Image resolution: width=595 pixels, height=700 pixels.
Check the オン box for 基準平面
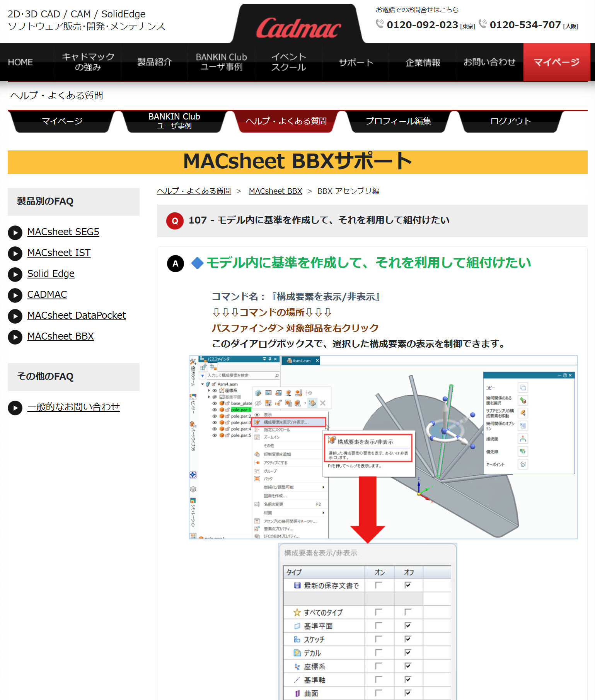click(x=378, y=625)
